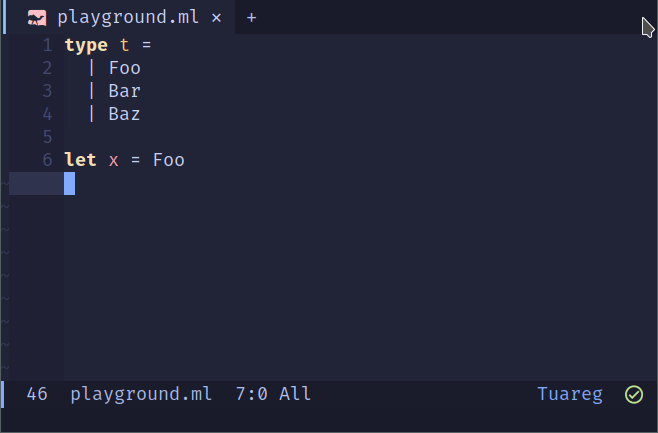Click the variable x on line 6

[x=114, y=160]
